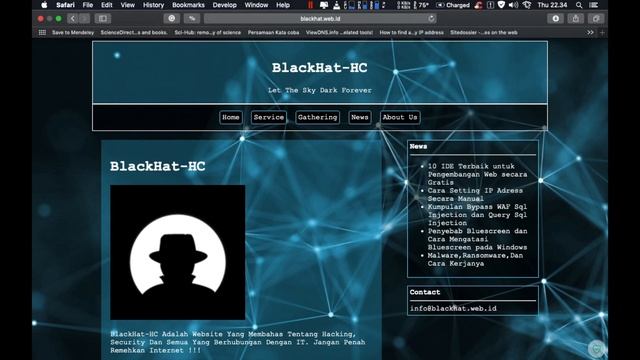This screenshot has width=640, height=360.
Task: Open the Safari menu
Action: [x=65, y=5]
